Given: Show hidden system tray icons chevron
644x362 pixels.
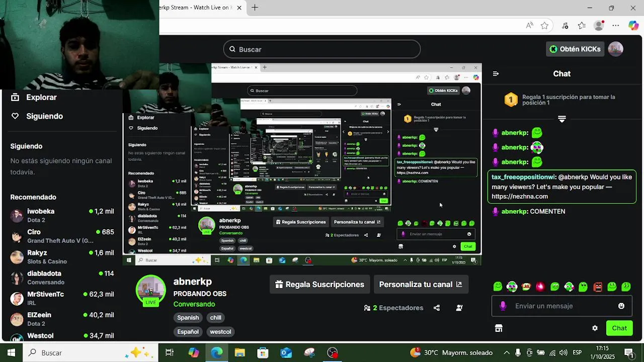Looking at the screenshot, I should [506, 353].
